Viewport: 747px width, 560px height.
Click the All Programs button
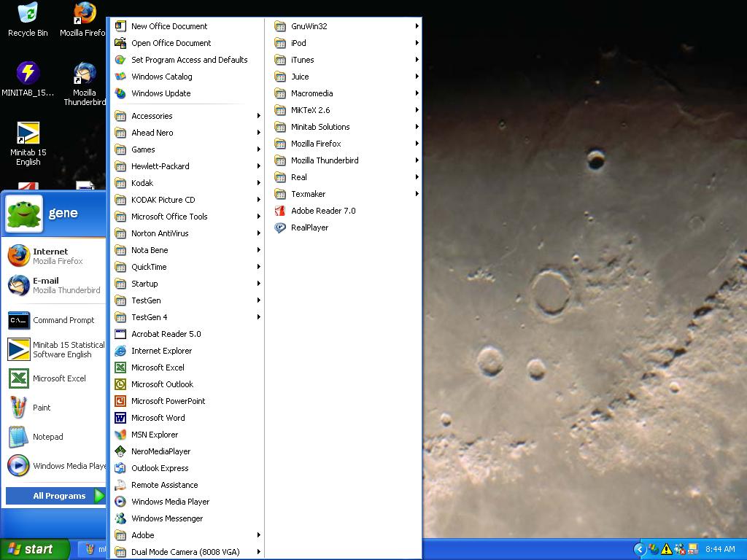57,496
